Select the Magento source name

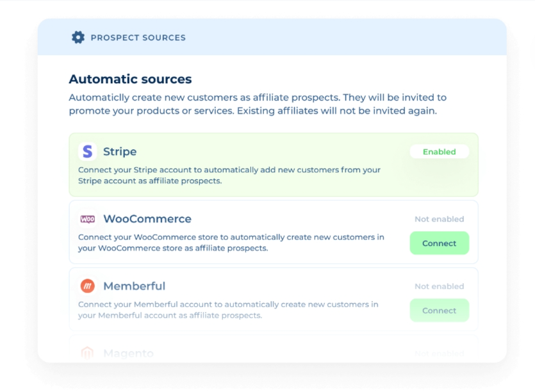click(128, 353)
